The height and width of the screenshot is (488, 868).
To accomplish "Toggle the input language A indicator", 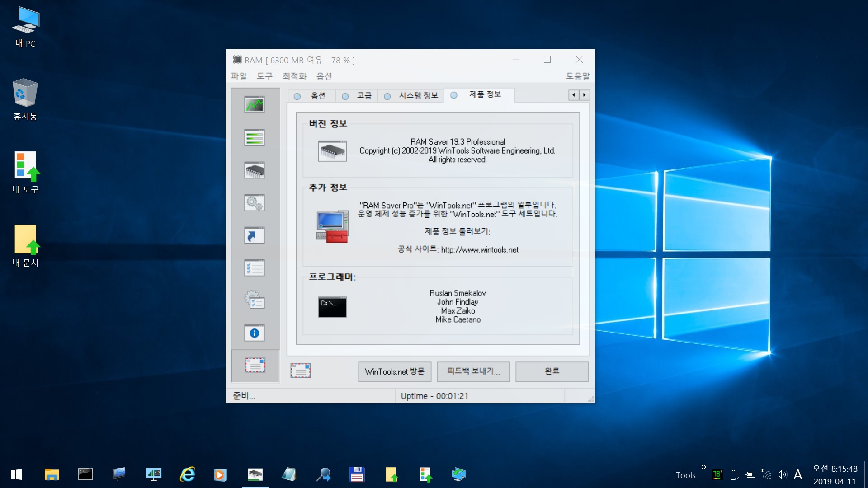I will [798, 474].
